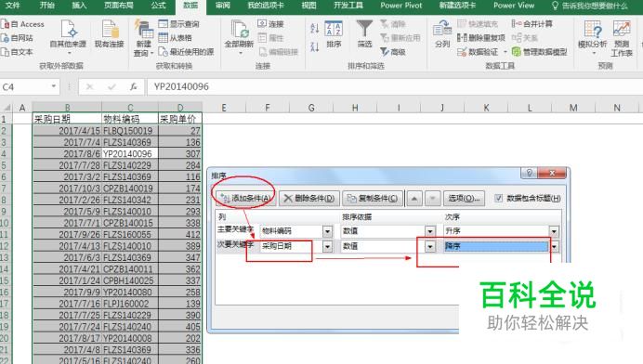Expand secondary key column dropdown 采购日期
Screen dimensions: 643x364
[x=327, y=246]
